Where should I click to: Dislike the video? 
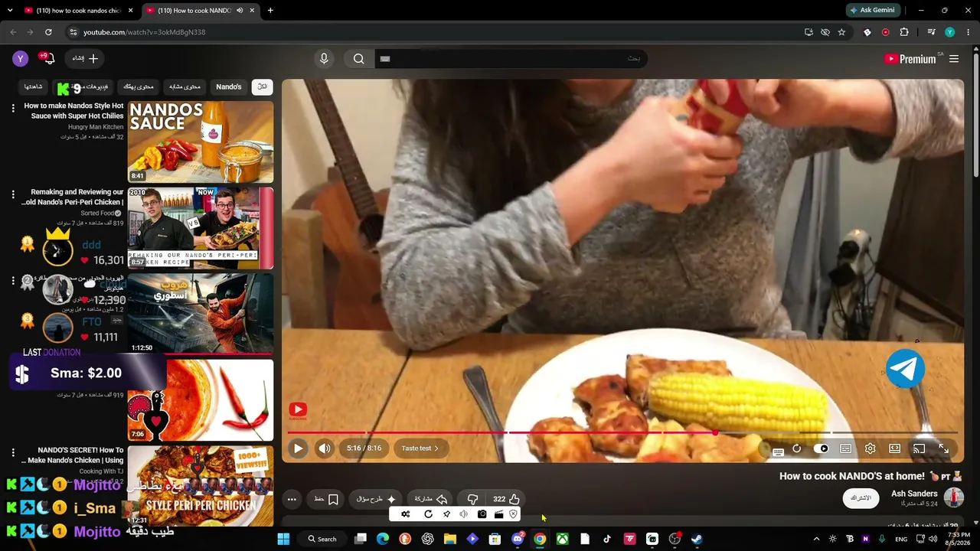click(x=472, y=499)
